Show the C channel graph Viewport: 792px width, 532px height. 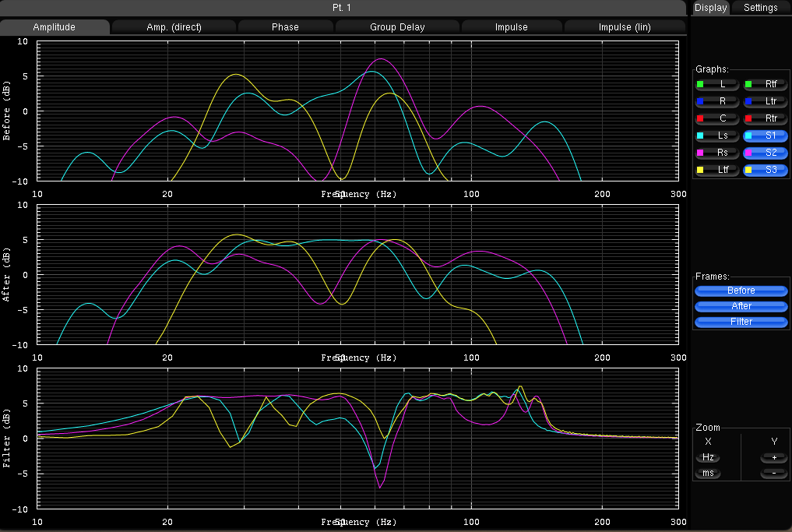(716, 118)
